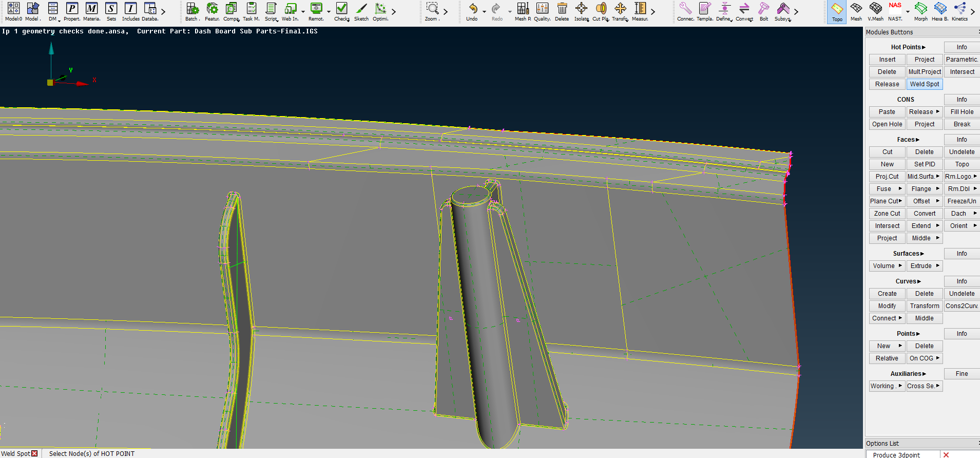Activate the Measure tool
Screen dimensions: 980x458
click(640, 11)
